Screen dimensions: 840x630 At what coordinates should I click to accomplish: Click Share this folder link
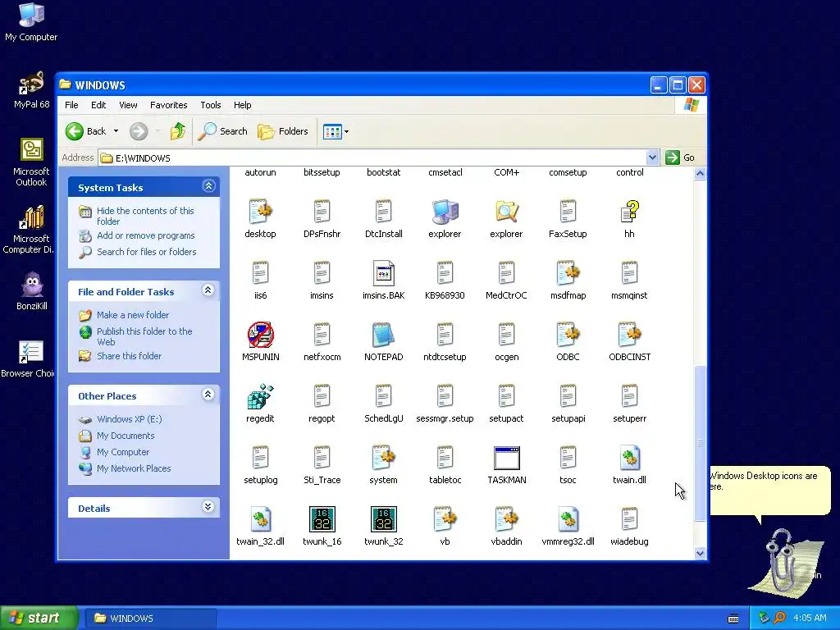coord(129,356)
